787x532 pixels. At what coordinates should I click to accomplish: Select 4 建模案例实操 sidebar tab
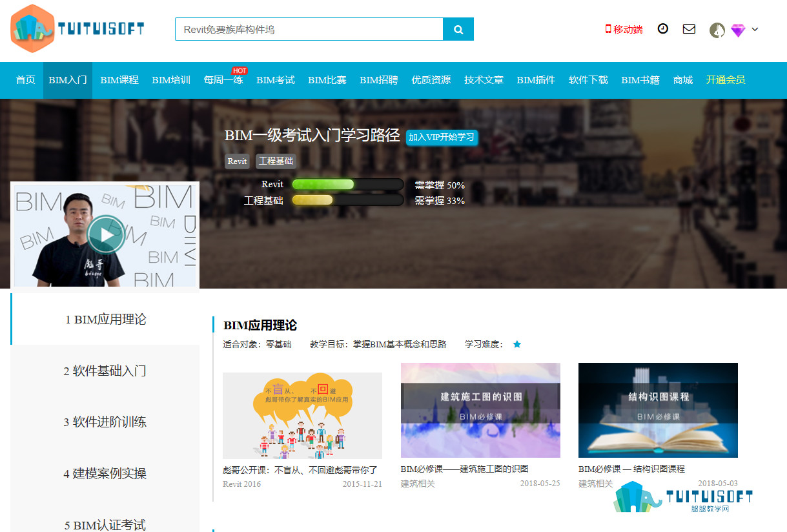(105, 473)
